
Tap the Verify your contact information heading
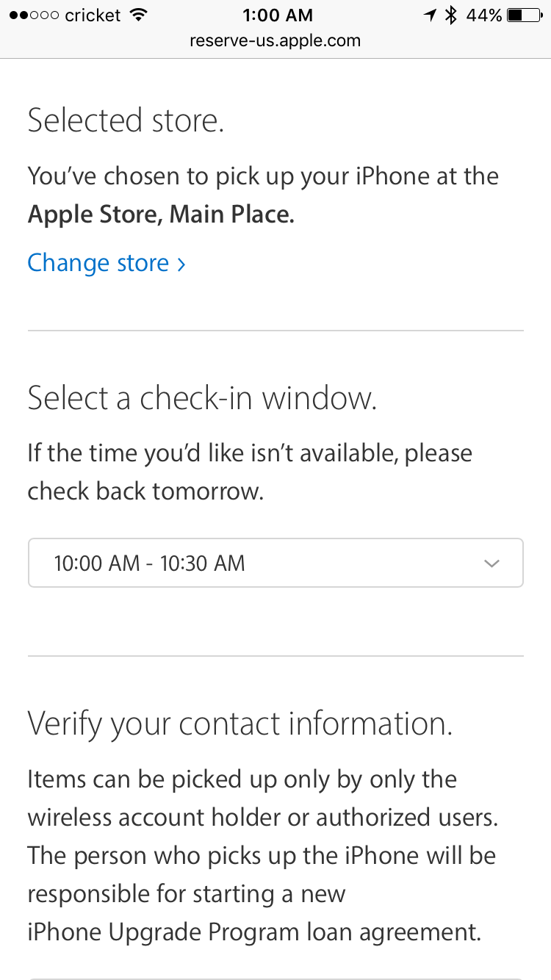tap(240, 724)
